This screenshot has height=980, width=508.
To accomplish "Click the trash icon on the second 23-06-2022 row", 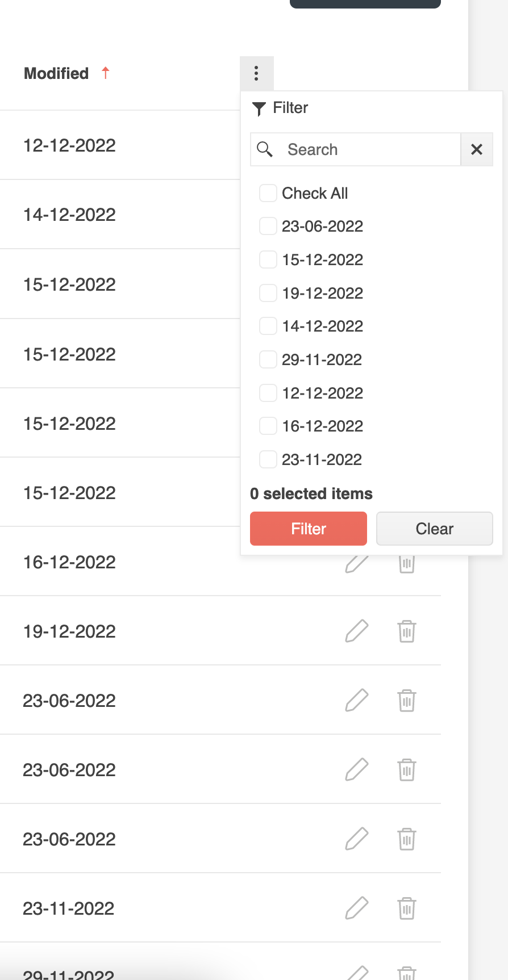I will click(407, 769).
